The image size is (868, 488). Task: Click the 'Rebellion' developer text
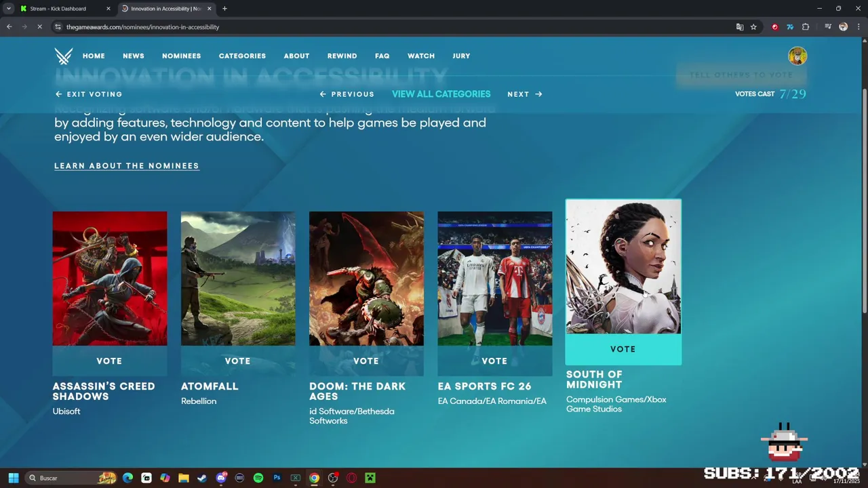199,401
